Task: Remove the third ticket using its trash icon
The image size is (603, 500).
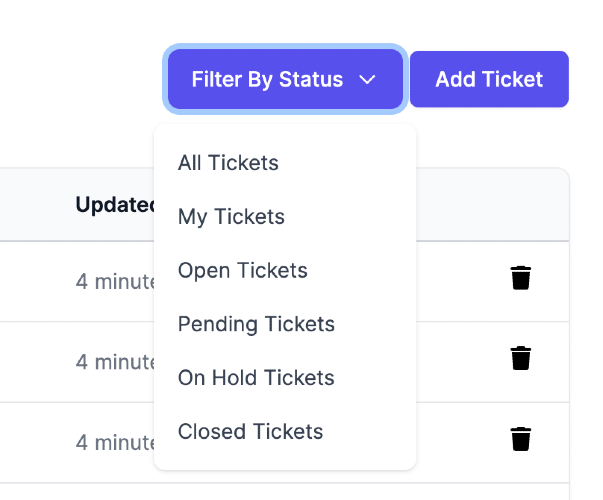Action: pyautogui.click(x=520, y=439)
